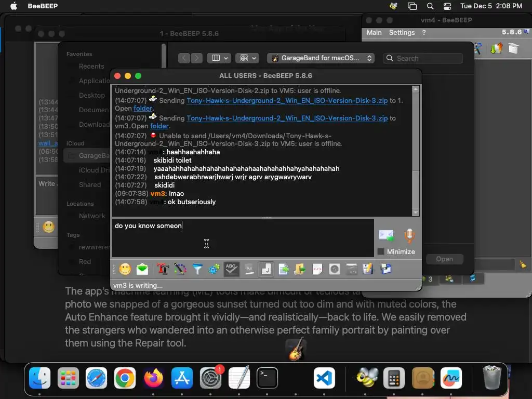Click the gray window code icon
532x399 pixels.
[352, 269]
